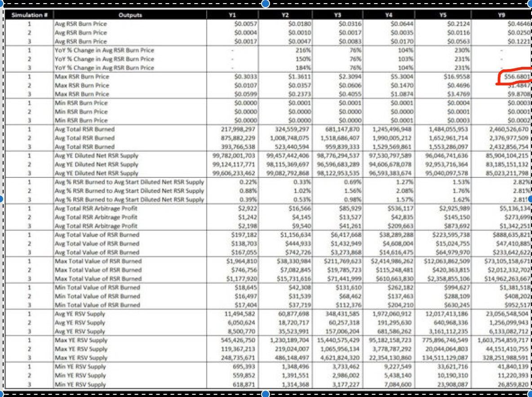Select the Outputs column header
Image resolution: width=532 pixels, height=397 pixels.
(x=130, y=15)
